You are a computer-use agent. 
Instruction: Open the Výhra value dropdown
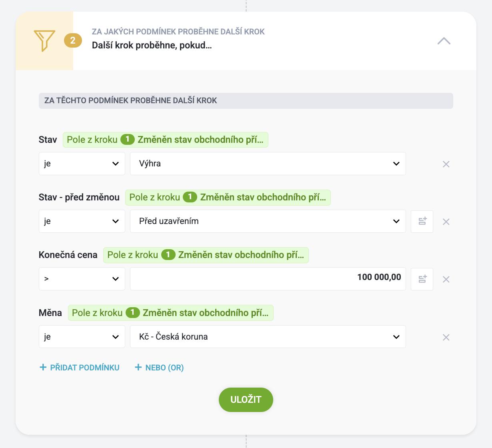[268, 164]
